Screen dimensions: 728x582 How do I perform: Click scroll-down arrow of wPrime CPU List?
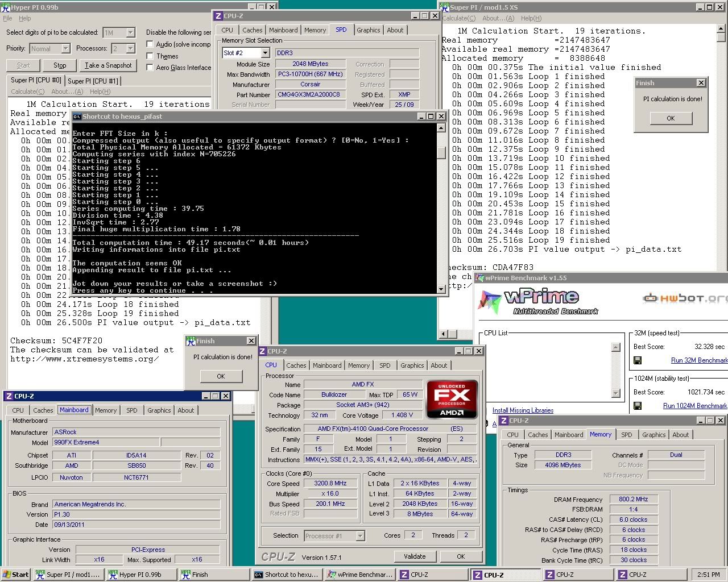(x=615, y=393)
